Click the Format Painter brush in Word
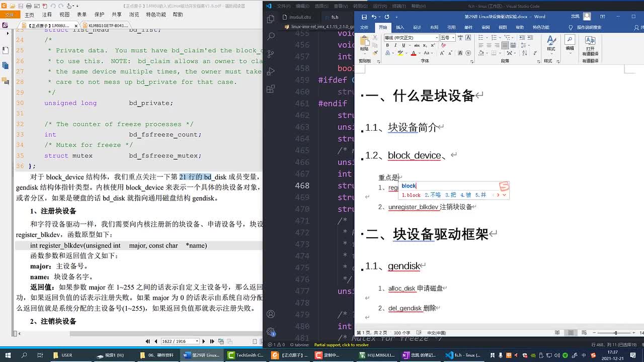 375,53
